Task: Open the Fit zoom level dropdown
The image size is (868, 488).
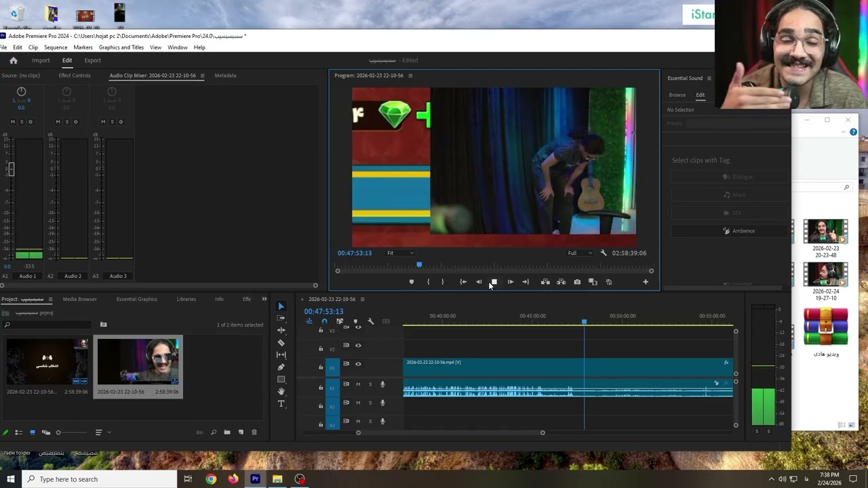Action: [399, 253]
